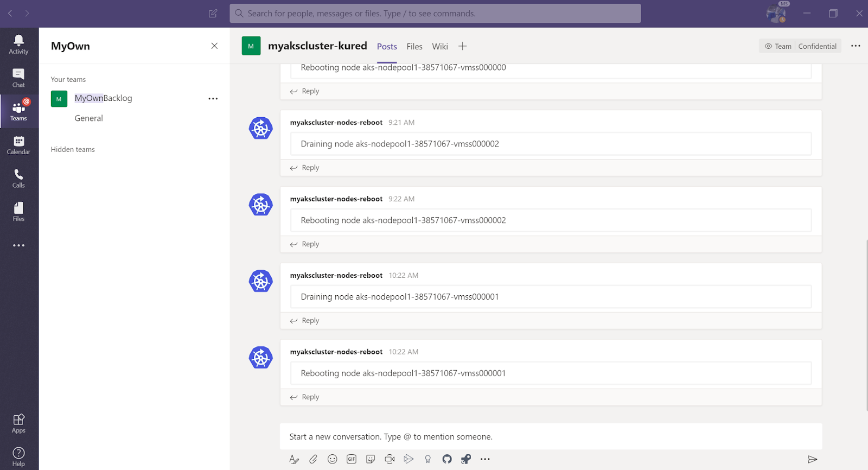Click 'Draining node aks-nodepool1-38571067-vmss000002' text

[x=400, y=144]
